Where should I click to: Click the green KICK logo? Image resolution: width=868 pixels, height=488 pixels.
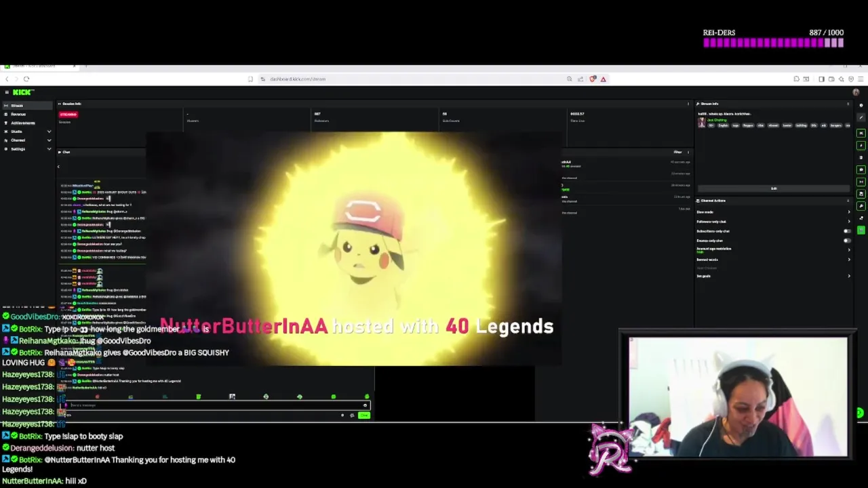[22, 92]
